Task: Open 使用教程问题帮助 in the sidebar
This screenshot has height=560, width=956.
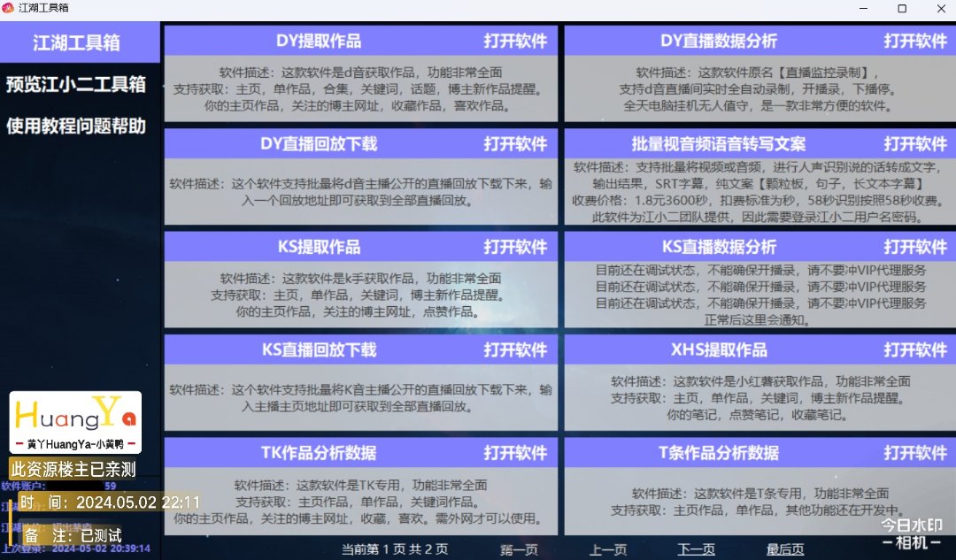Action: coord(76,126)
